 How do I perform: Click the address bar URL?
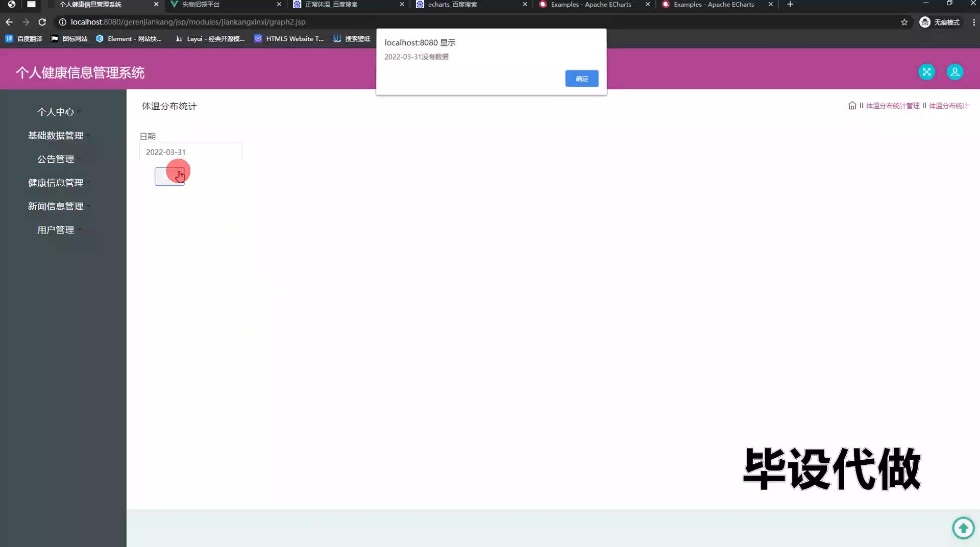pyautogui.click(x=188, y=22)
